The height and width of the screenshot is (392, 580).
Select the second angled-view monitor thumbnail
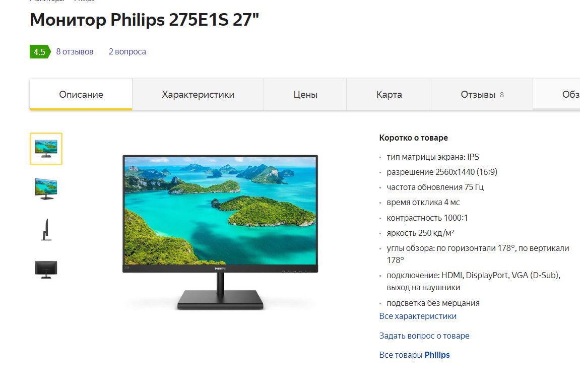46,189
